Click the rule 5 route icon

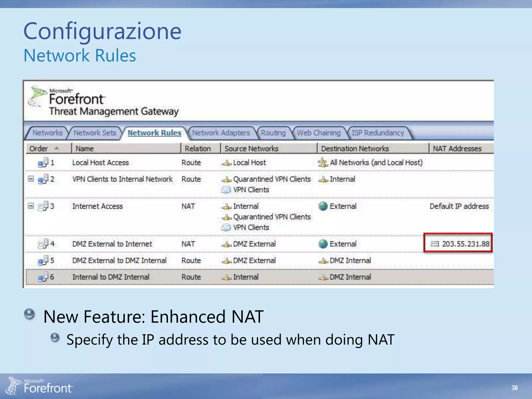[x=43, y=260]
